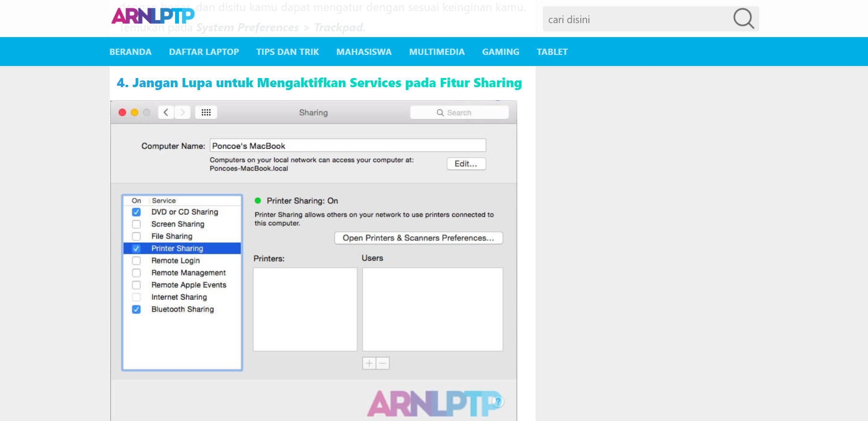Screen dimensions: 868x421
Task: Show all preferences grid icon
Action: click(x=206, y=112)
